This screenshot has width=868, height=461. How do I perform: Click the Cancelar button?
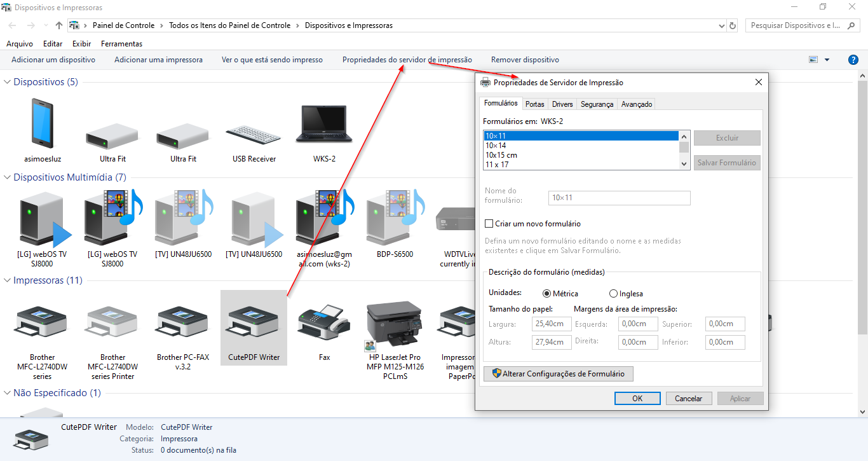click(x=689, y=399)
